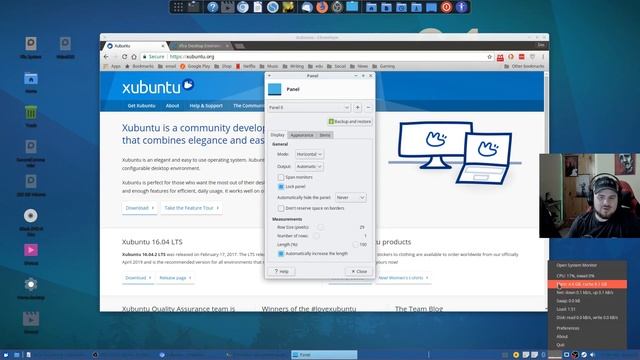Bookmark this page with the star icon

click(489, 57)
